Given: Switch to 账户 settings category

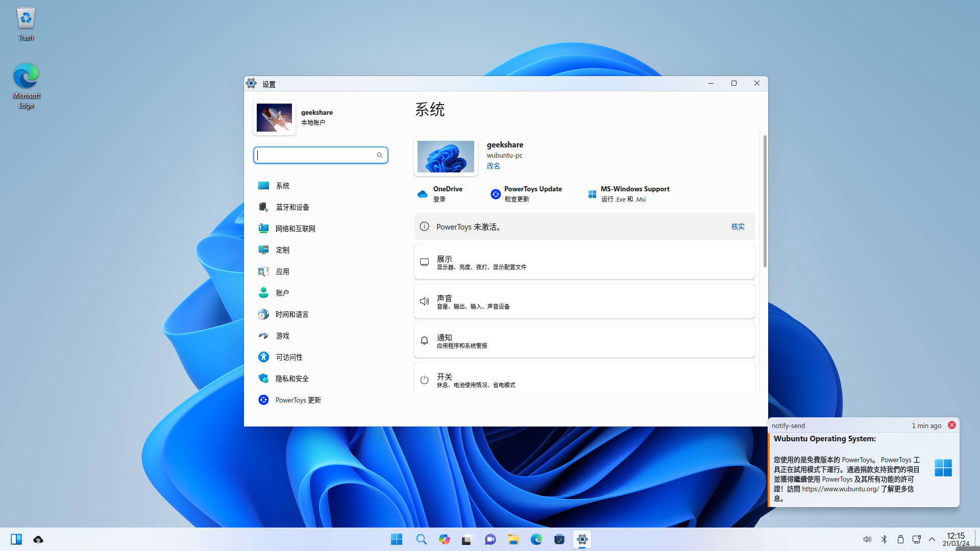Looking at the screenshot, I should 283,293.
